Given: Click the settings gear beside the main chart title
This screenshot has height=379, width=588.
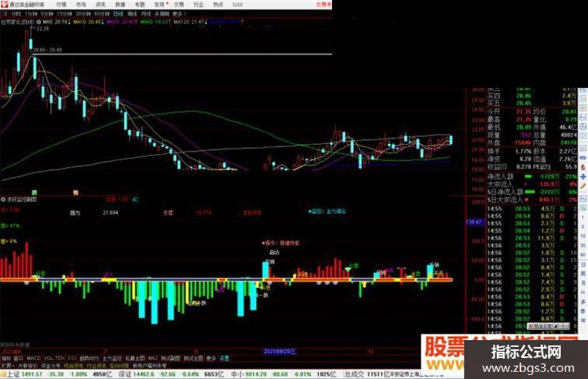Looking at the screenshot, I should coord(39,22).
